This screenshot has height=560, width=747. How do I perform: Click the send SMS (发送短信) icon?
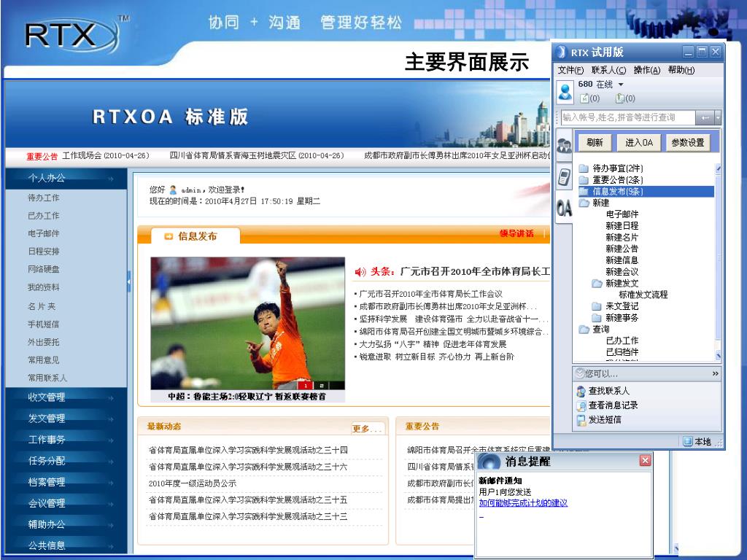[581, 420]
